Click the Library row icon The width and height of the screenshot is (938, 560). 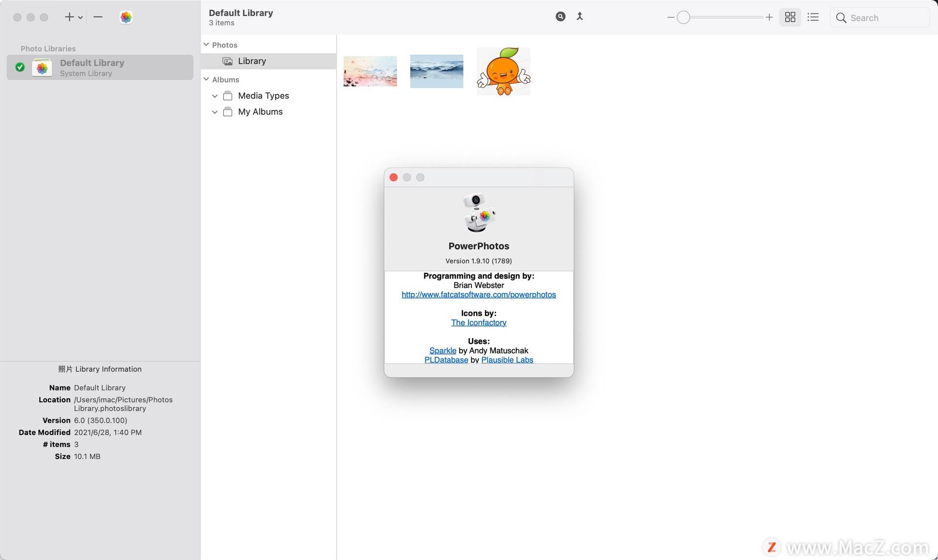click(x=228, y=61)
